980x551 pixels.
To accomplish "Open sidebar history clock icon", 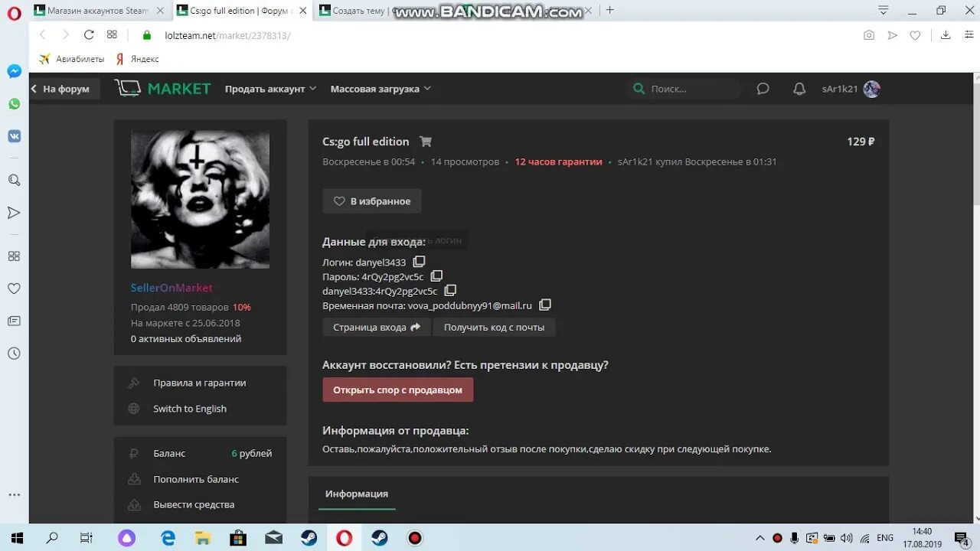I will point(14,354).
